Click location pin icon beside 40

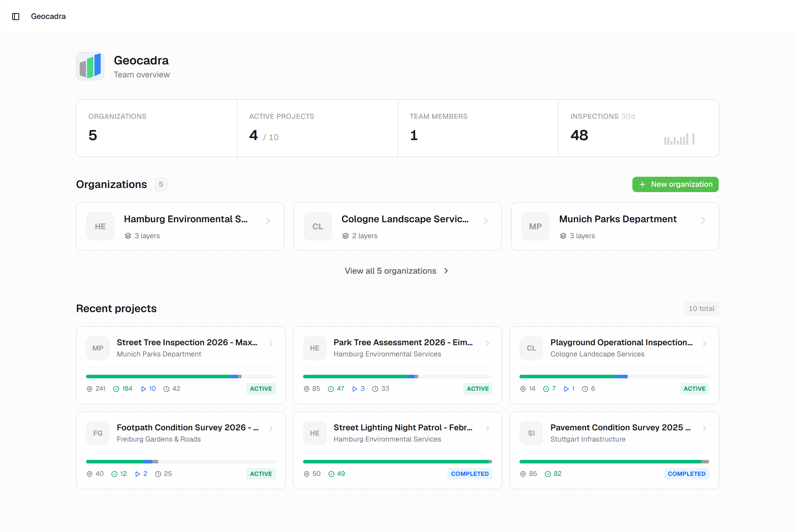pyautogui.click(x=90, y=474)
